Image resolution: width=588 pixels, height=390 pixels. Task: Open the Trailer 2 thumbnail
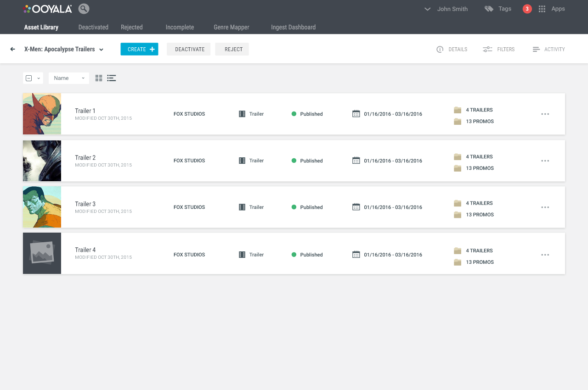(42, 161)
